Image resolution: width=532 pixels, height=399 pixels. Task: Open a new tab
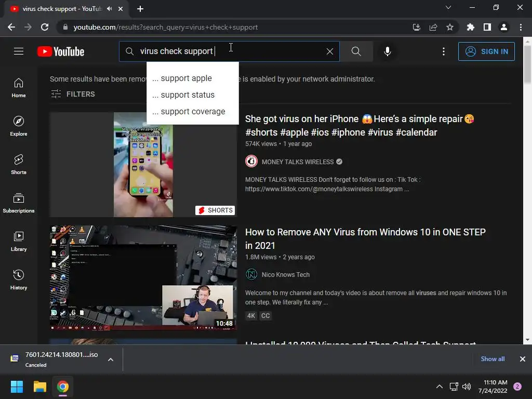click(x=140, y=9)
